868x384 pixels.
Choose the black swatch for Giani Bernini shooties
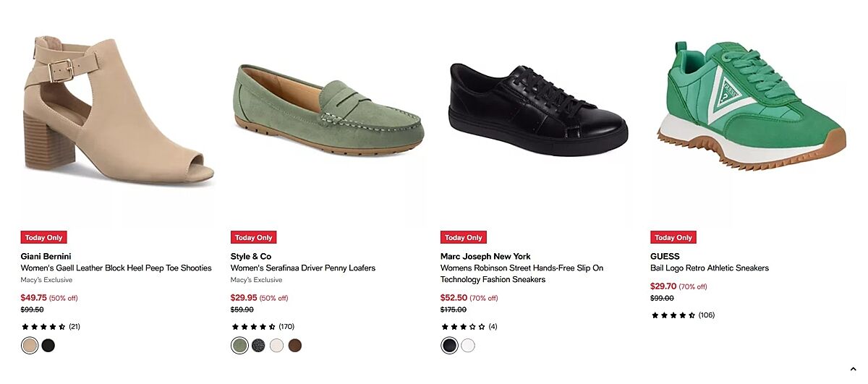[48, 346]
